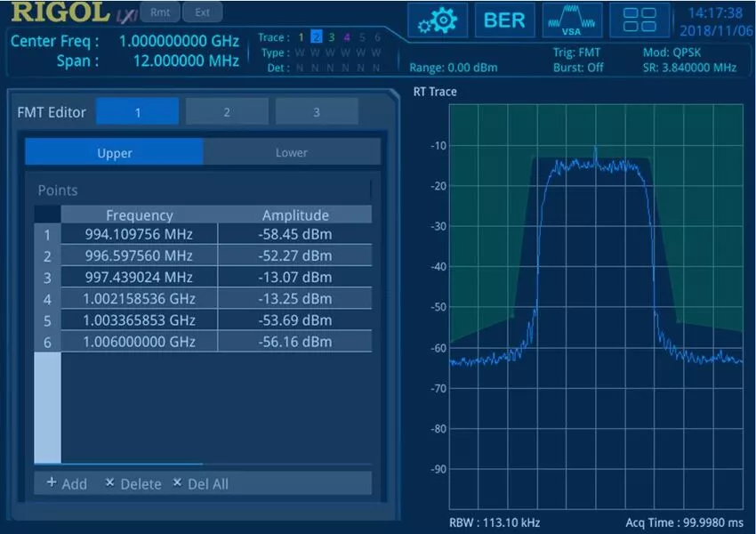Select amplitude cell -56.16 dBm
The width and height of the screenshot is (756, 534).
click(295, 342)
